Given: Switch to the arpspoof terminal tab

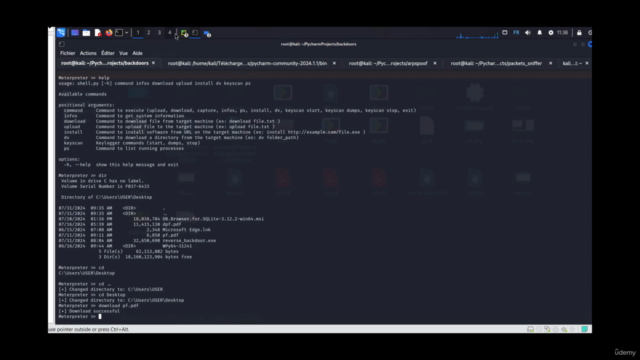Looking at the screenshot, I should [388, 63].
